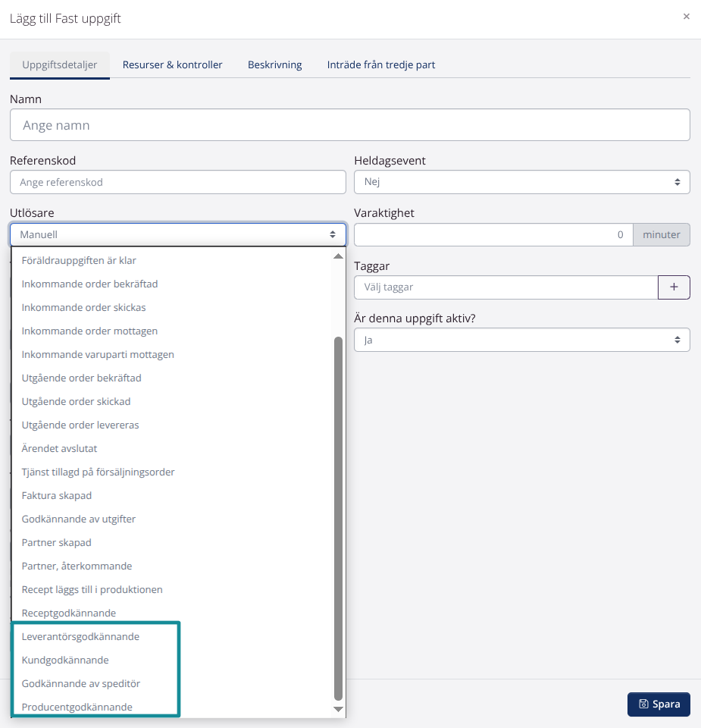This screenshot has width=701, height=728.
Task: Focus the Referenskod text field
Action: 177,182
